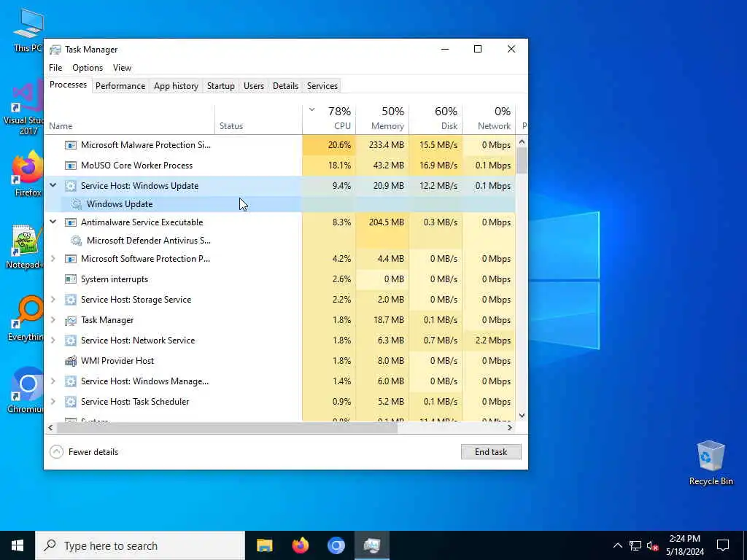Expand the Service Host: Task Scheduler group
Image resolution: width=747 pixels, height=560 pixels.
pos(53,402)
